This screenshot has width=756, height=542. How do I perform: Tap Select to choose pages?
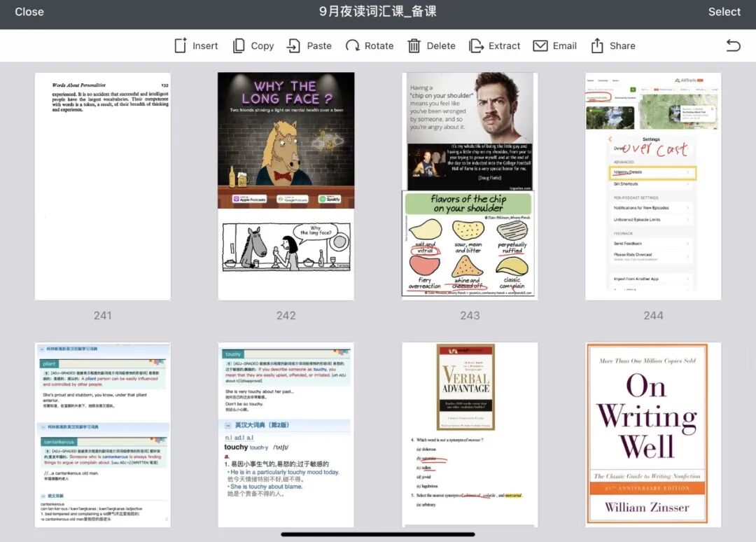click(724, 12)
